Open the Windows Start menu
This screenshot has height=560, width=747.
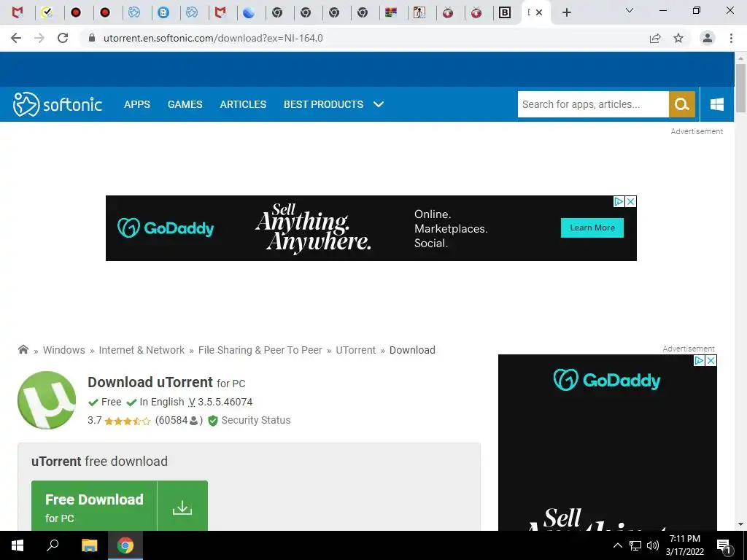[18, 545]
